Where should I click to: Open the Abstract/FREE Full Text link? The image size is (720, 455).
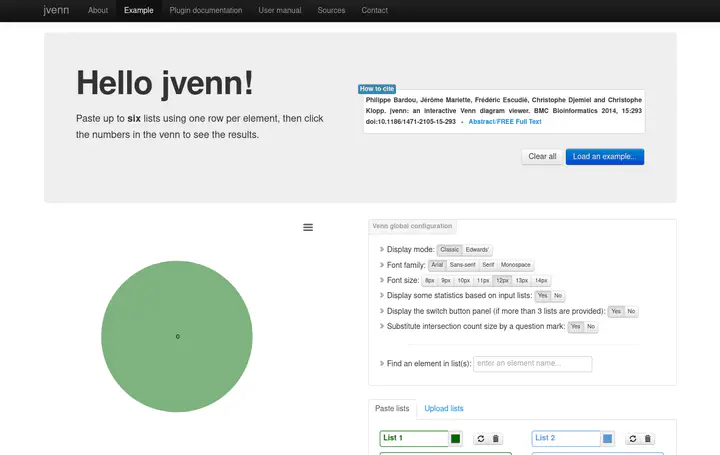tap(505, 122)
